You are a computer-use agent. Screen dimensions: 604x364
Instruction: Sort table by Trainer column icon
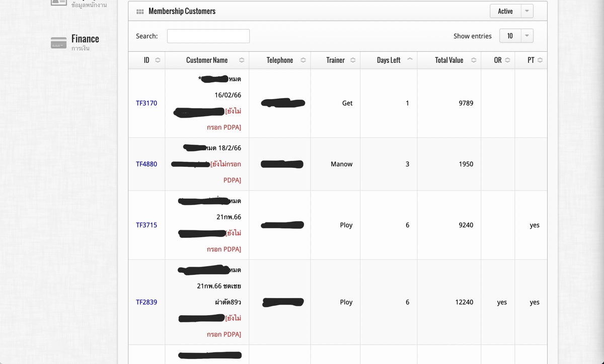353,60
